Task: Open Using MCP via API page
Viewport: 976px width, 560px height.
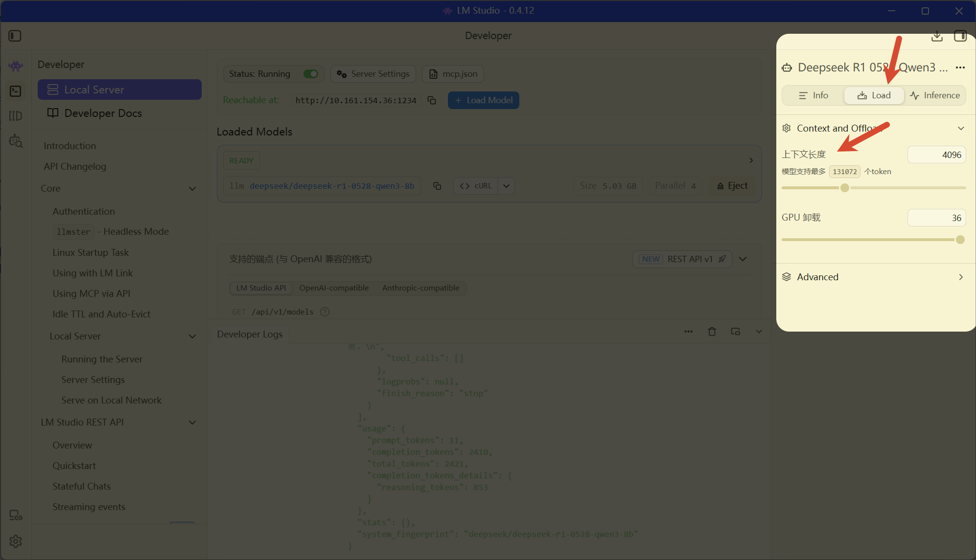Action: pos(92,293)
